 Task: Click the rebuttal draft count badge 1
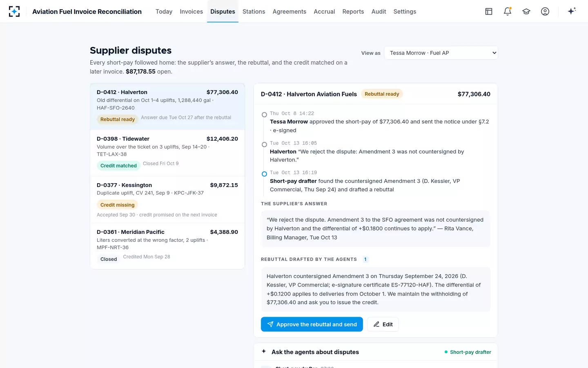point(365,259)
